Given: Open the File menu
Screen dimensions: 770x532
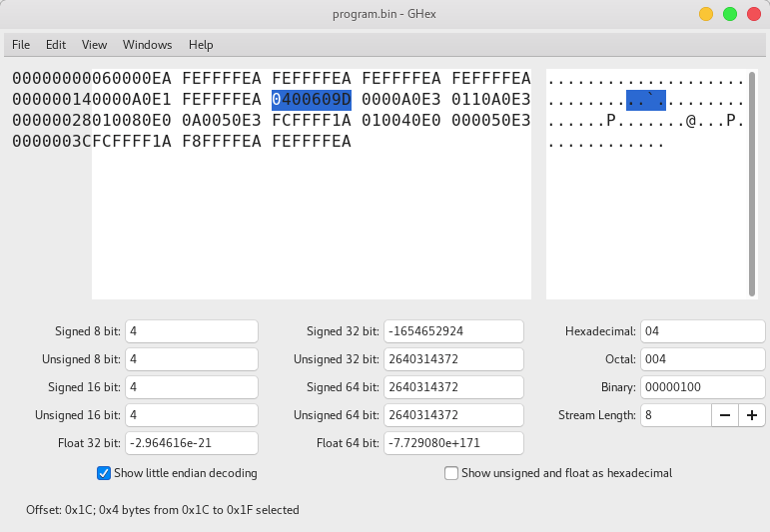Looking at the screenshot, I should pyautogui.click(x=21, y=45).
